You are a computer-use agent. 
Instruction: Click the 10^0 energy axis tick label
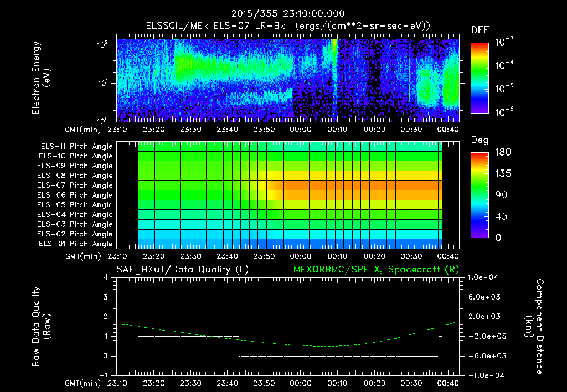click(102, 120)
